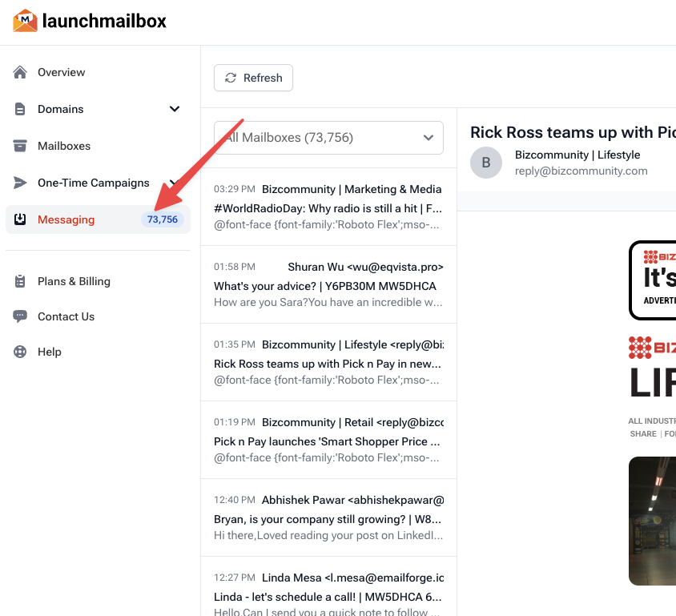The width and height of the screenshot is (676, 616).
Task: Click the Plans & Billing clipboard icon
Action: (20, 281)
